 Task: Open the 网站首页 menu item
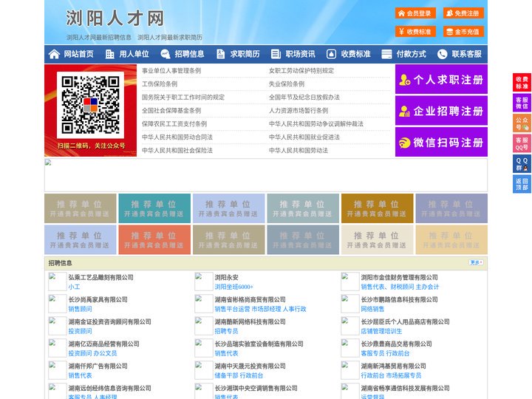tap(78, 54)
